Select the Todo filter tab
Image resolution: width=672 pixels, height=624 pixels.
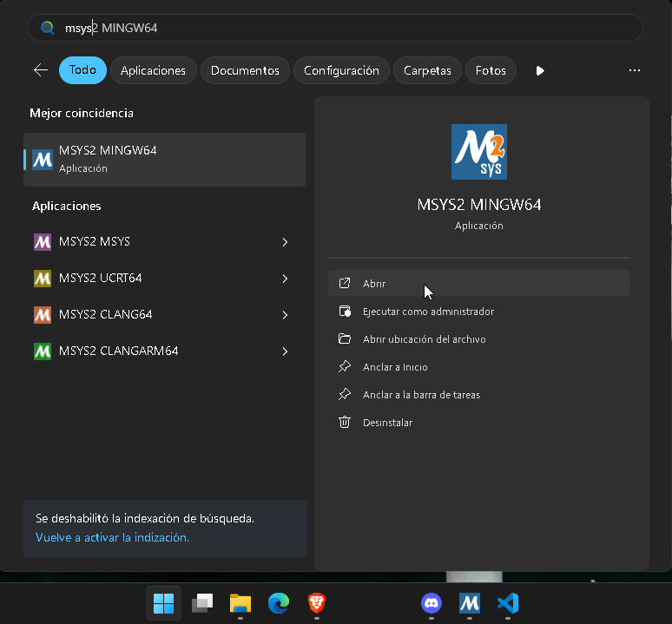click(x=82, y=70)
